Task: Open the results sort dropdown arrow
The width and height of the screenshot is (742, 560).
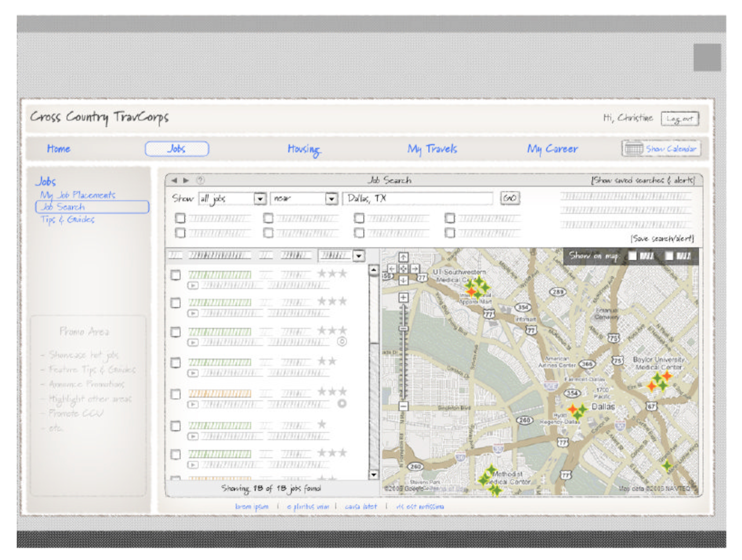Action: tap(359, 255)
